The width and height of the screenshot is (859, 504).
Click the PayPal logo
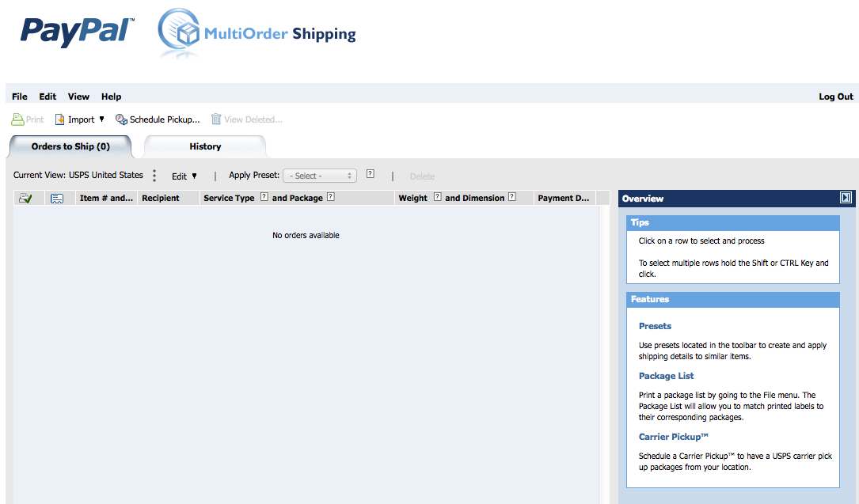point(78,32)
